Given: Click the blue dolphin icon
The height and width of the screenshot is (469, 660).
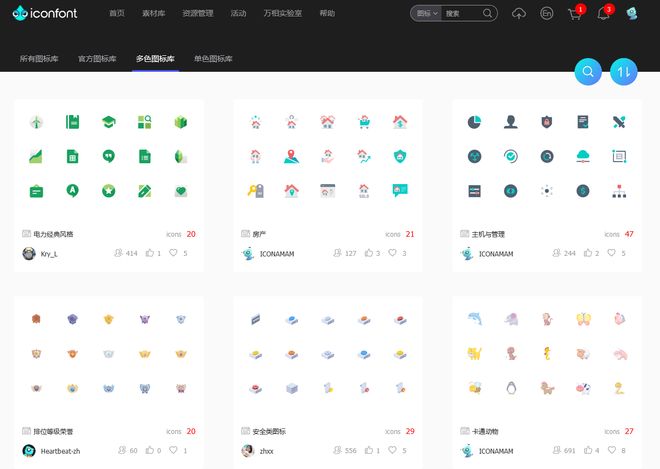Looking at the screenshot, I should tap(474, 319).
